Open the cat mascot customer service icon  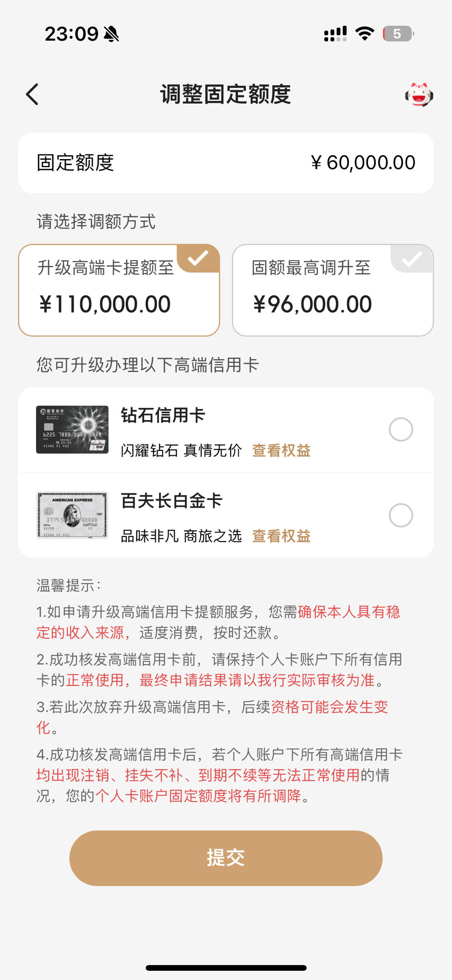click(419, 94)
